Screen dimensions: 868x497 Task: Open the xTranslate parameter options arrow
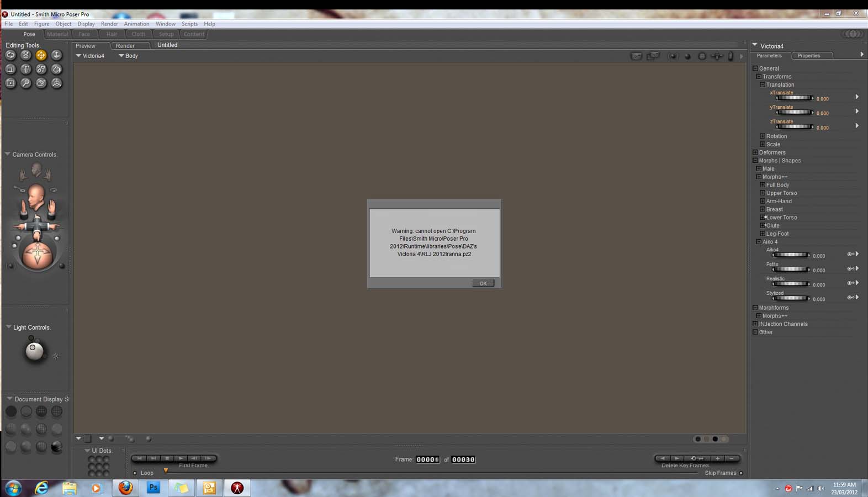857,97
